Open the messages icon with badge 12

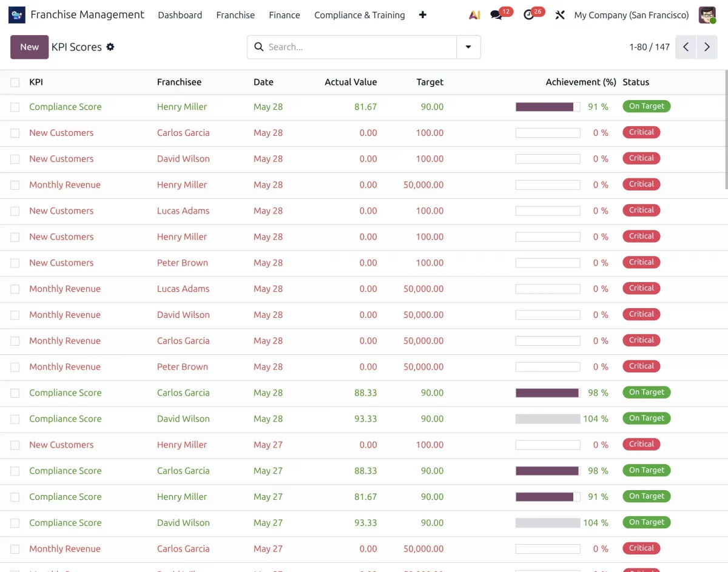point(496,15)
